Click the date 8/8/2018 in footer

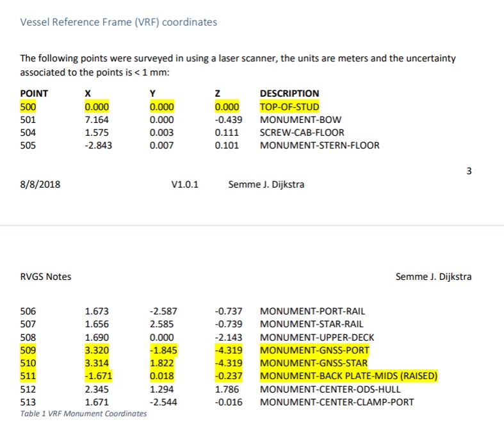(x=40, y=185)
